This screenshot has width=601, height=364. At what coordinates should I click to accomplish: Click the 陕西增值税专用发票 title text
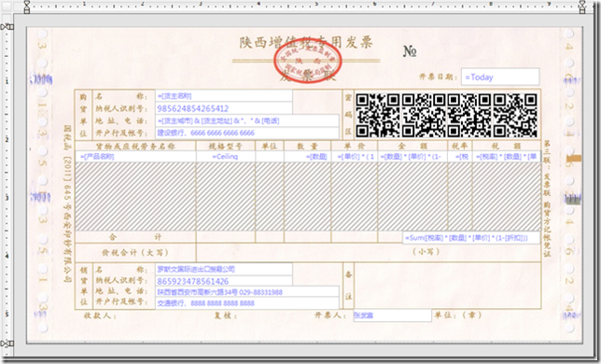pos(305,42)
